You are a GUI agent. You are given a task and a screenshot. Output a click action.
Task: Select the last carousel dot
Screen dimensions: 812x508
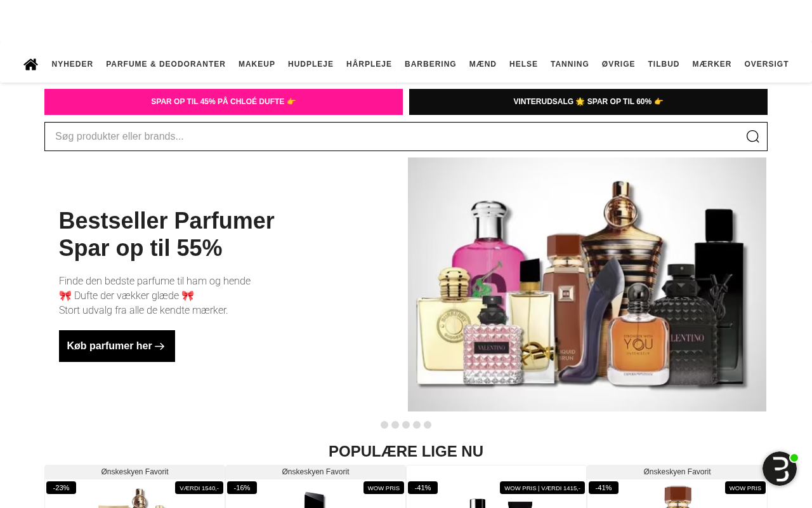click(x=428, y=425)
